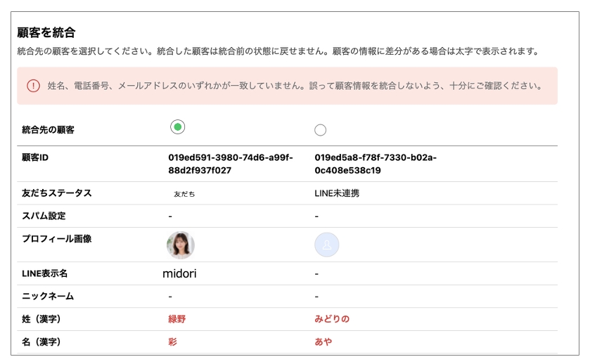Click the 友だちステータス row label
Viewport: 590px width, 364px height.
click(x=57, y=193)
